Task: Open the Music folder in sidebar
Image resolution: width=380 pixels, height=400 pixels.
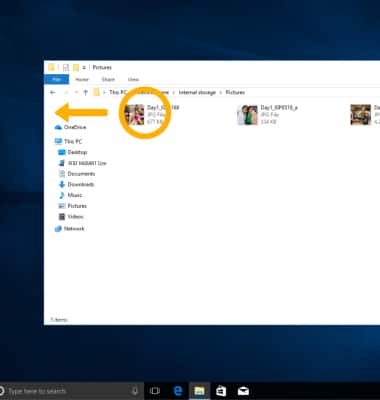Action: (70, 195)
